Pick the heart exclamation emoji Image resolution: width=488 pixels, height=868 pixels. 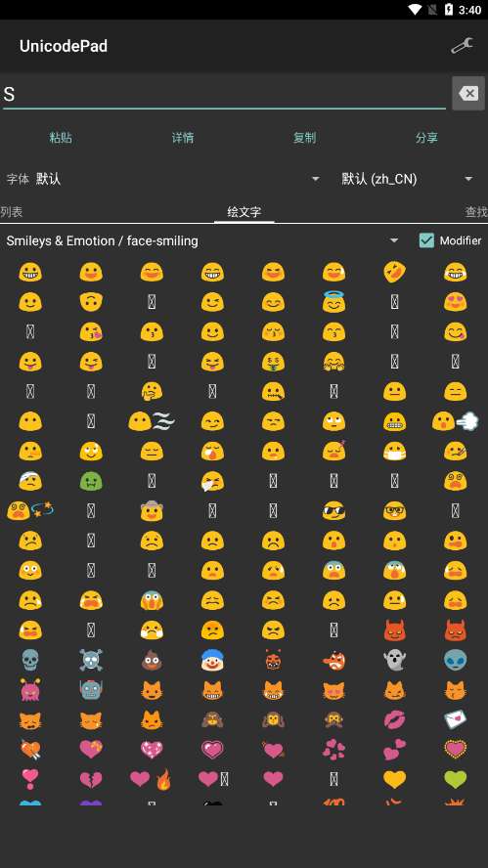[x=30, y=779]
